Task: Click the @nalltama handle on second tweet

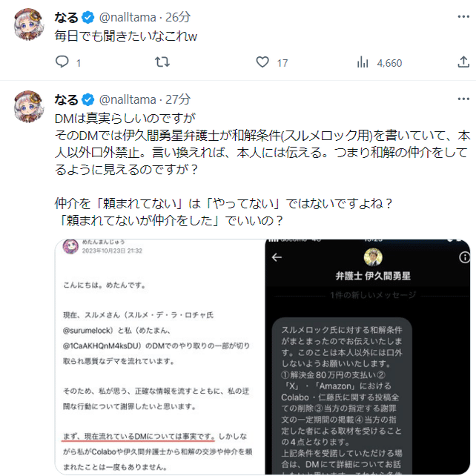Action: point(128,99)
